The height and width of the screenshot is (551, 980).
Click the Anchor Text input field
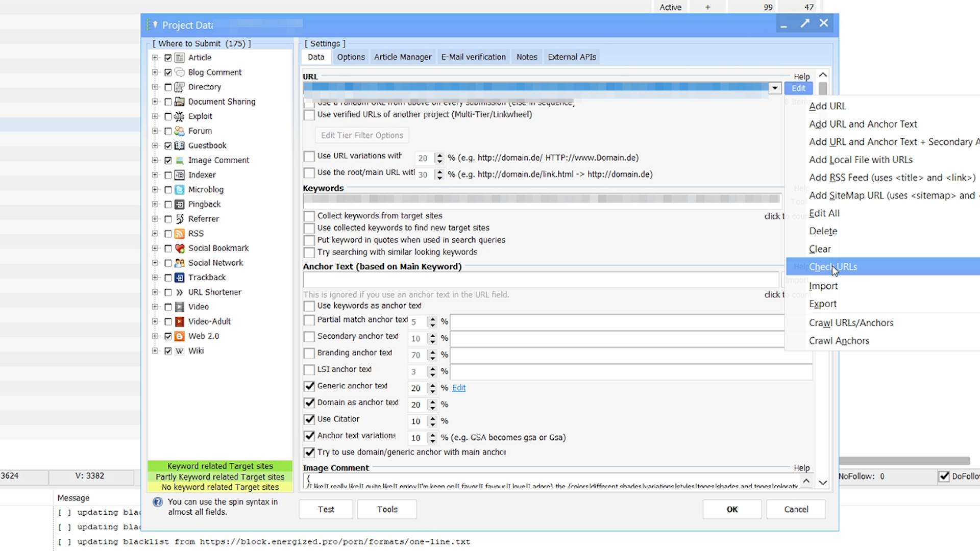(x=541, y=280)
